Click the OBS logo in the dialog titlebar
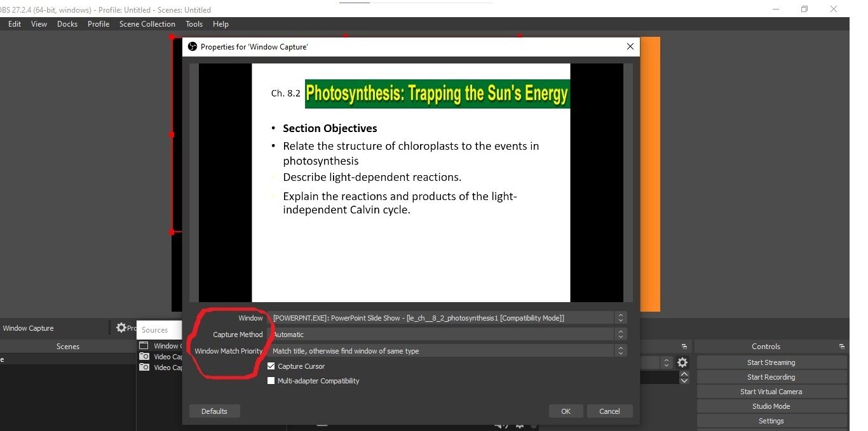 coord(193,46)
